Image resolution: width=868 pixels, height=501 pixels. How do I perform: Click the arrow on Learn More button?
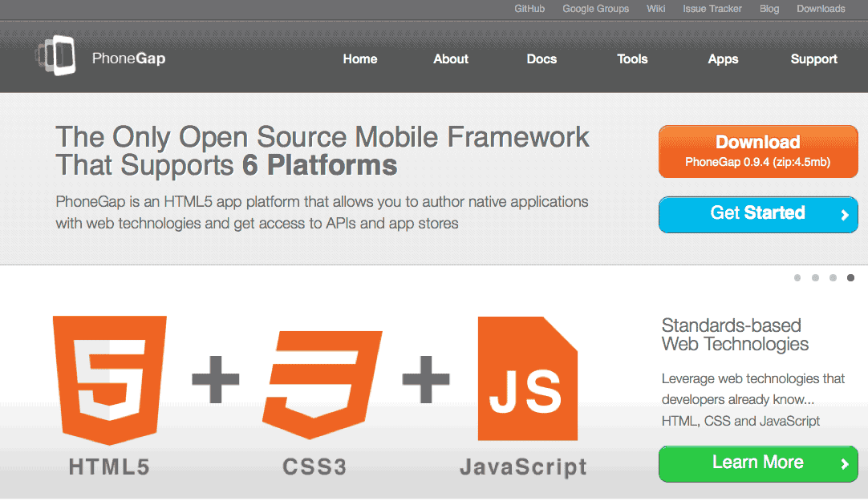coord(844,463)
